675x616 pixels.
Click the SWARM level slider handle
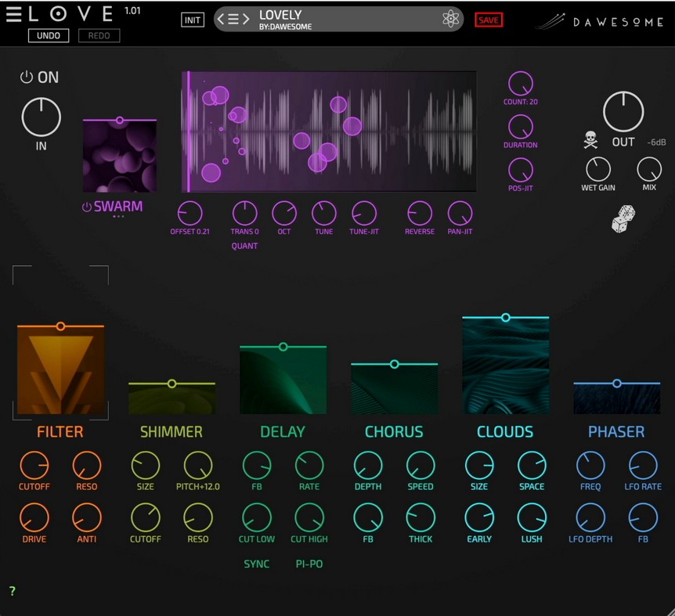120,121
